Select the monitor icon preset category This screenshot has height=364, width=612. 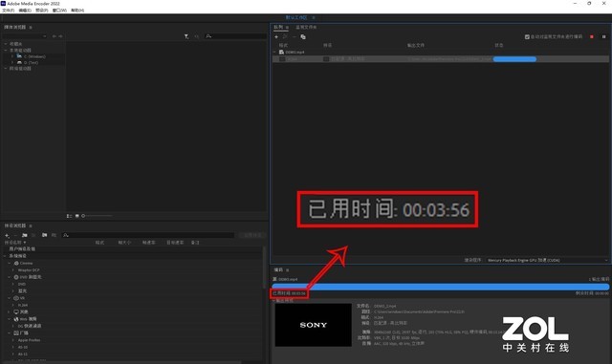16,312
